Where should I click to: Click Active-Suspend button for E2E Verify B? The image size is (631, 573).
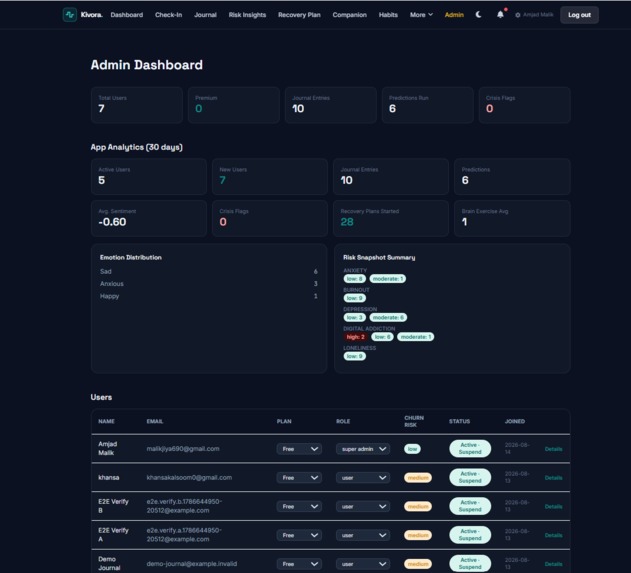(x=470, y=506)
